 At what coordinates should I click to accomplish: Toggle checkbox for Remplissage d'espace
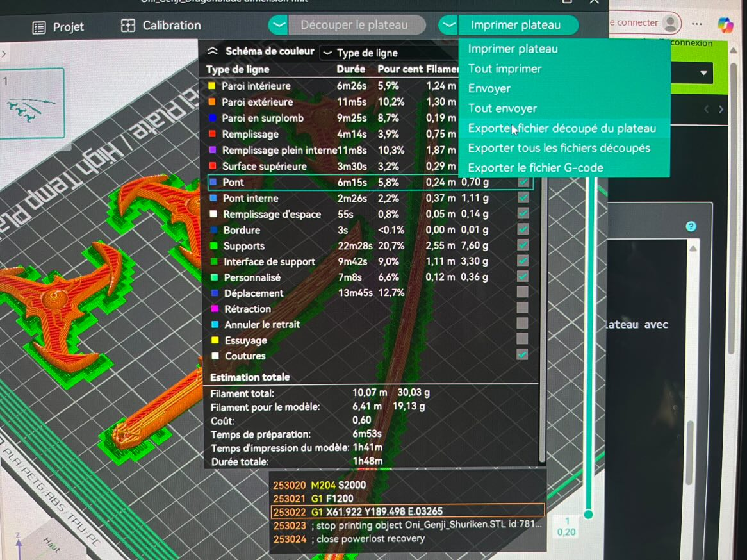(523, 213)
